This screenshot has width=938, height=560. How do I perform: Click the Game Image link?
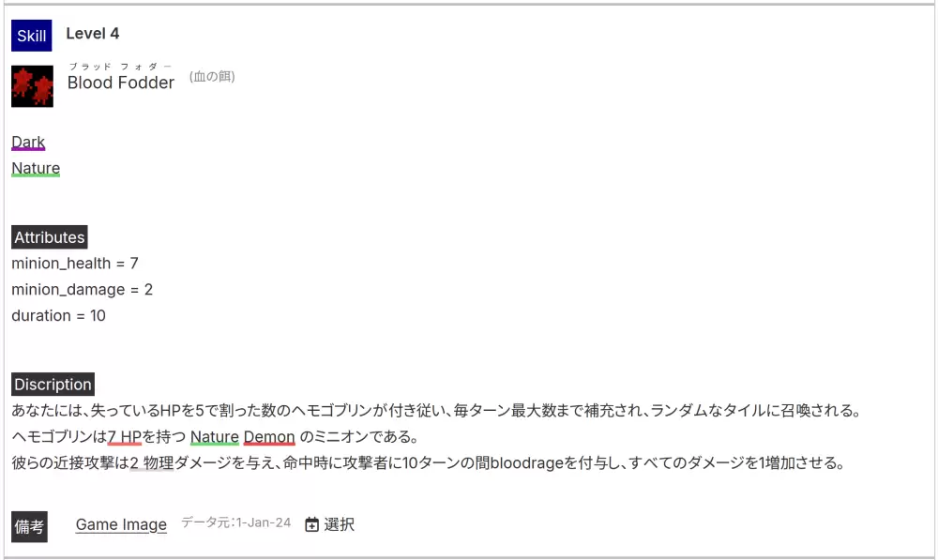click(x=121, y=524)
